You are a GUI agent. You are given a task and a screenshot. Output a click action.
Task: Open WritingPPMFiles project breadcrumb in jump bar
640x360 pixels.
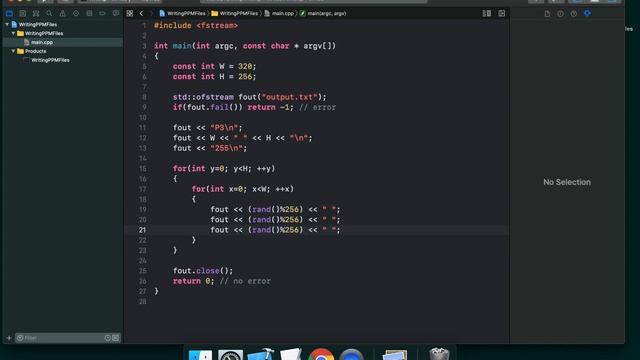point(182,13)
